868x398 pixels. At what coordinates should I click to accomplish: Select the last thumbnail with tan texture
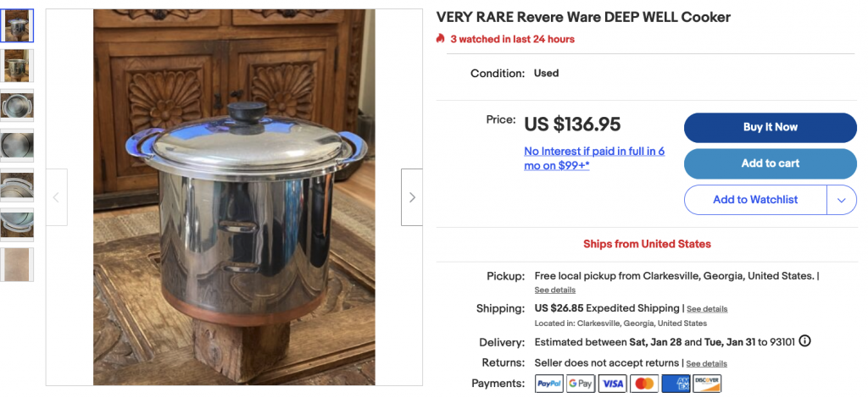[x=17, y=265]
